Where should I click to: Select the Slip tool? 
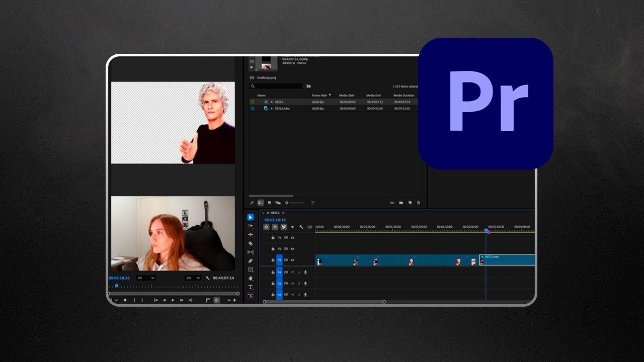(x=251, y=252)
